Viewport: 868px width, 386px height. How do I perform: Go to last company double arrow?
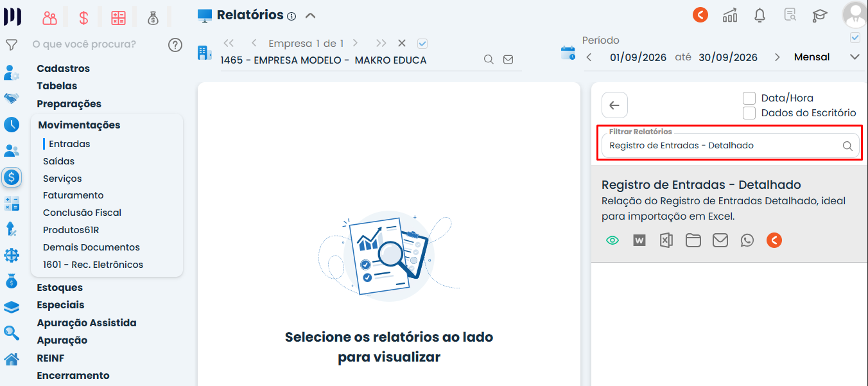pyautogui.click(x=381, y=43)
